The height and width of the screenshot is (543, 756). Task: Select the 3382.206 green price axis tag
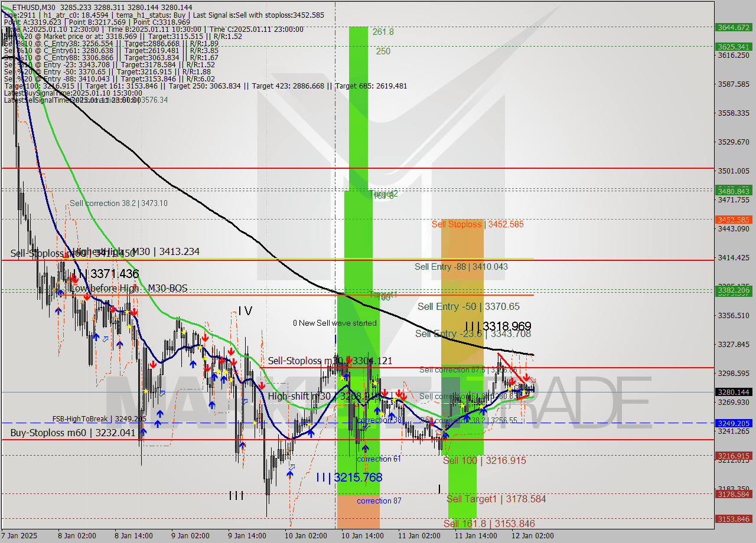coord(733,290)
